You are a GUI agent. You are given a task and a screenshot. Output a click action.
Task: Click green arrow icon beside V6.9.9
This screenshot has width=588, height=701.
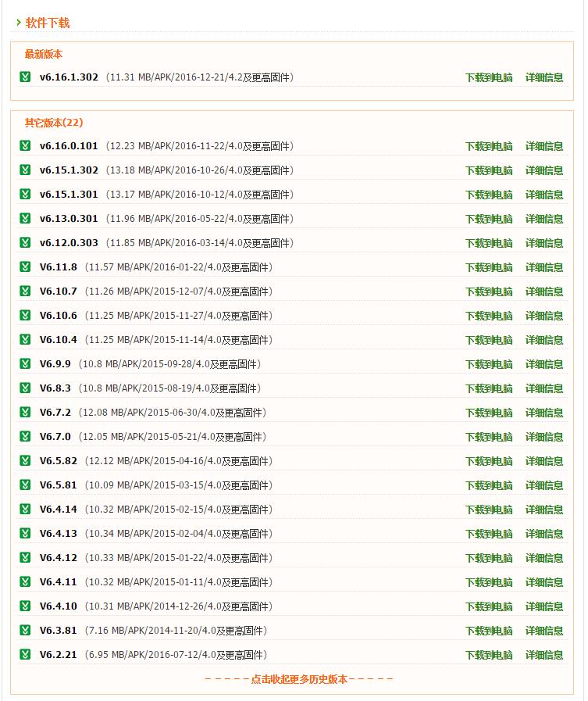point(25,364)
